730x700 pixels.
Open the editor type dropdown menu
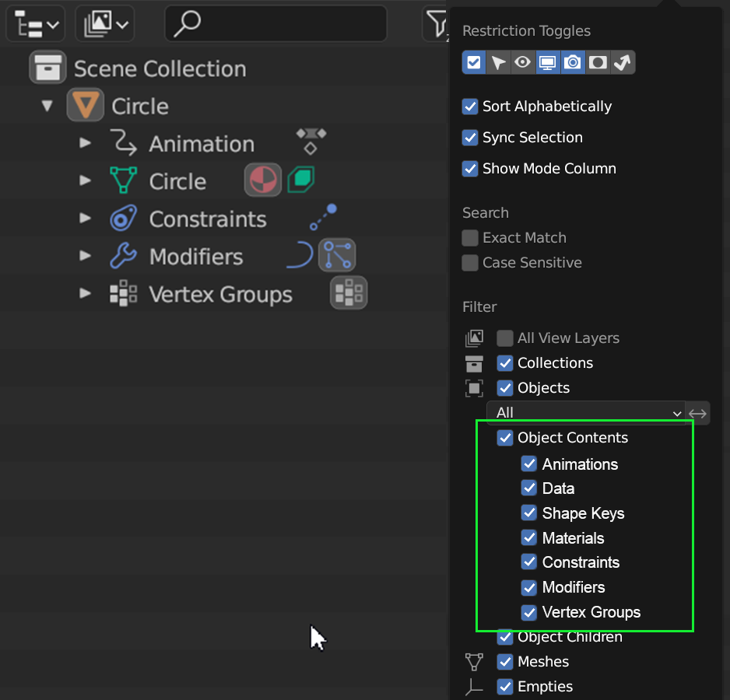tap(36, 23)
